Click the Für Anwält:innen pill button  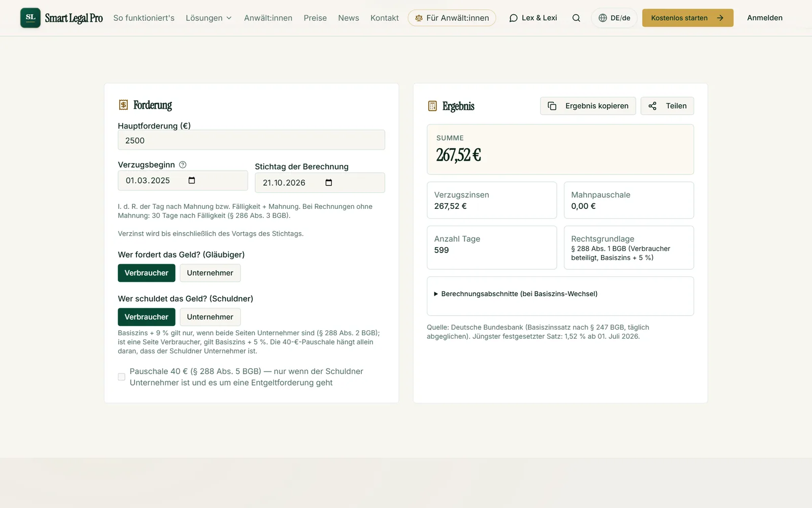click(452, 18)
